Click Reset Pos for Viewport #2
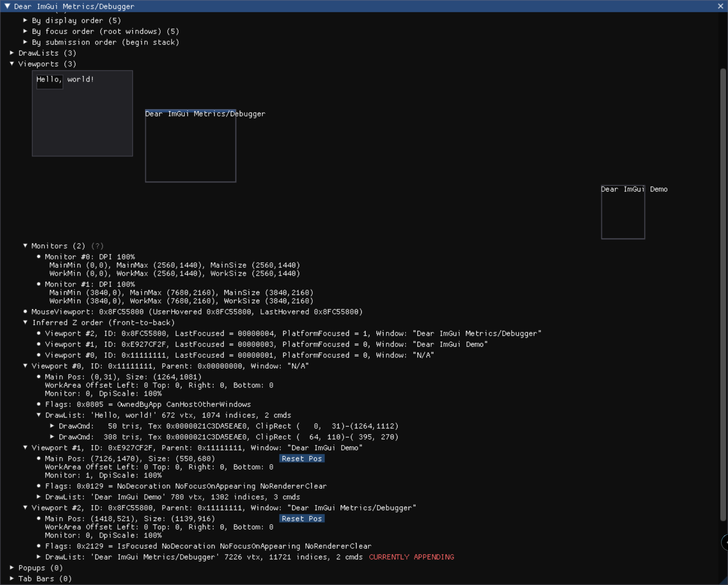728x585 pixels. point(302,518)
